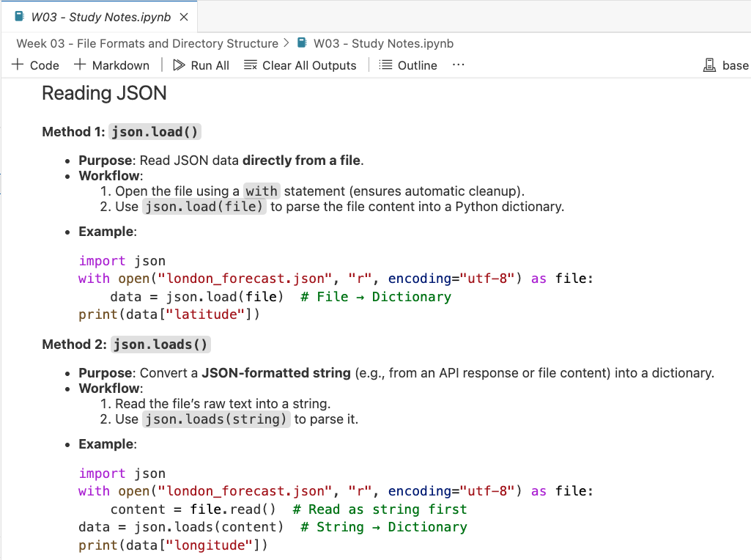Select the W03 - Study Notes.ipynb editor tab
This screenshot has height=560, width=751.
pyautogui.click(x=100, y=17)
